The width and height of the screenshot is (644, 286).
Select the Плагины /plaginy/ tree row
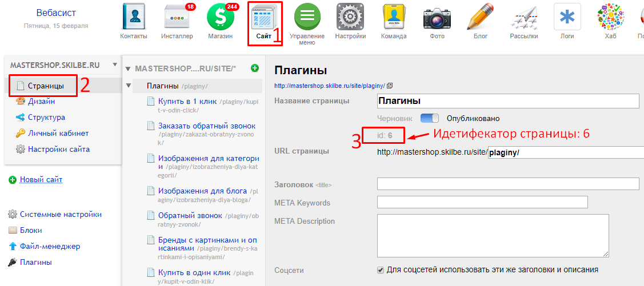pos(197,86)
